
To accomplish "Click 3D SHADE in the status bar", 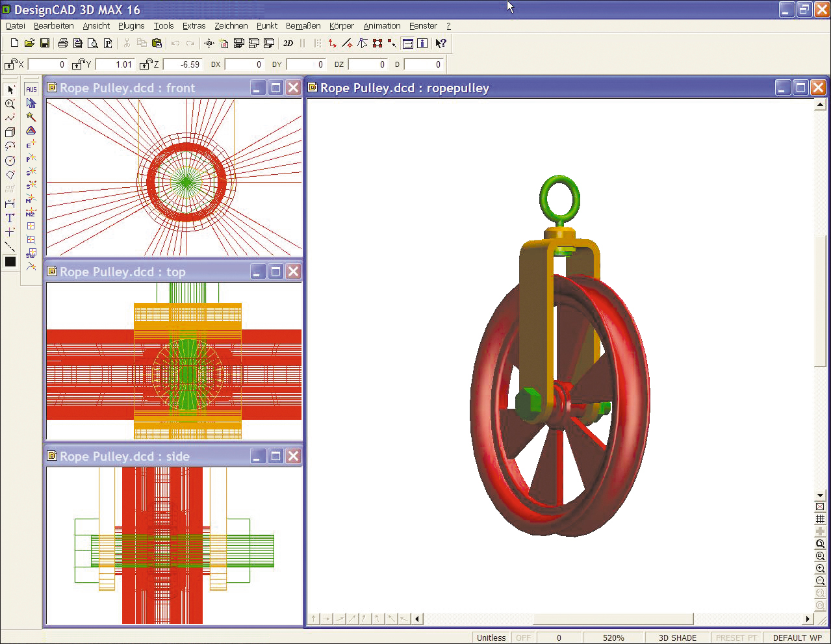I will point(676,638).
